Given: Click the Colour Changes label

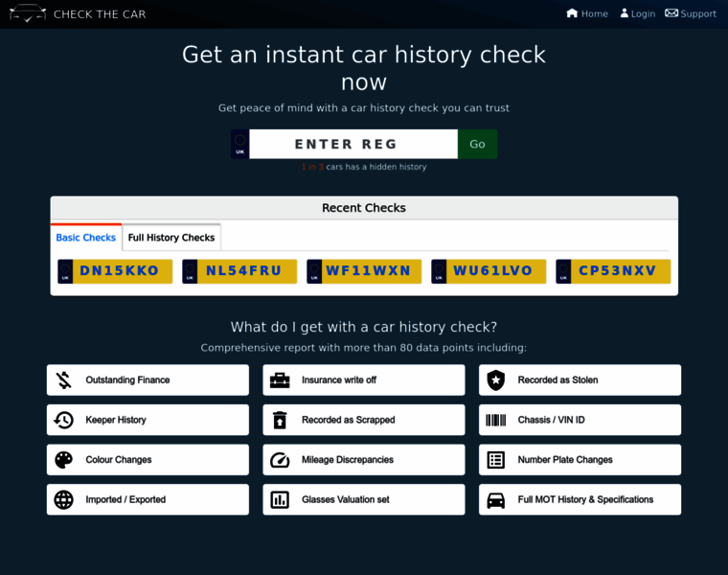Looking at the screenshot, I should [x=119, y=460].
